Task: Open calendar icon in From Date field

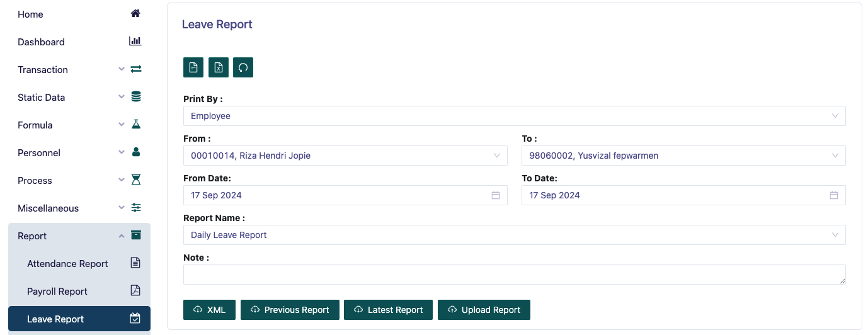Action: click(496, 195)
